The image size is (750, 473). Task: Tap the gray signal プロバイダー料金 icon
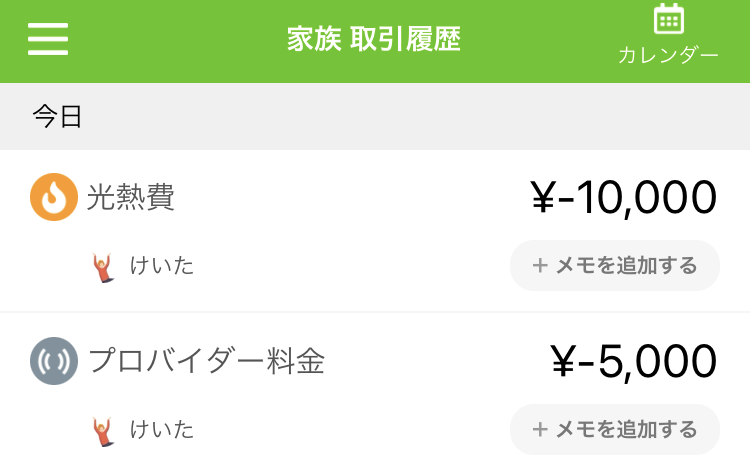[x=54, y=361]
